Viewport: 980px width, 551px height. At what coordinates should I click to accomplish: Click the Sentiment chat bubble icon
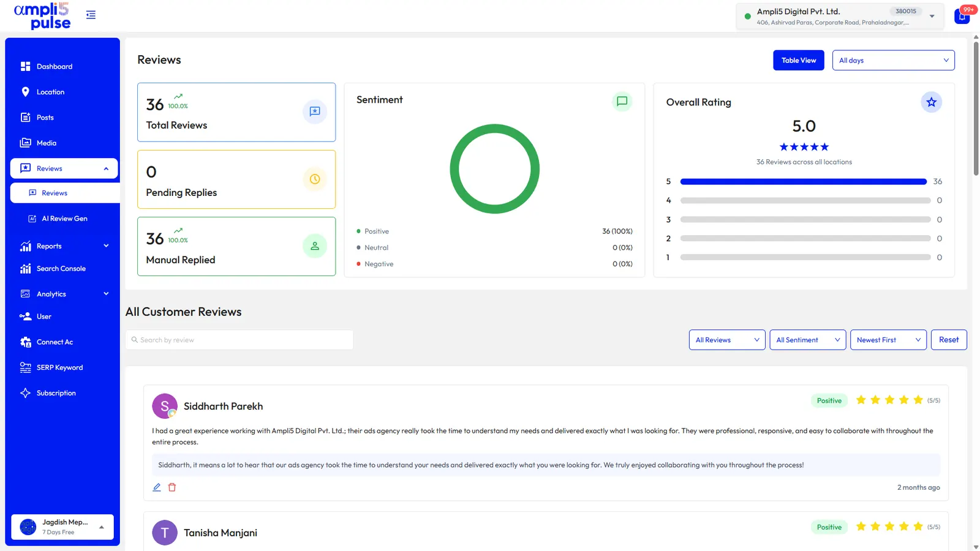pos(622,102)
